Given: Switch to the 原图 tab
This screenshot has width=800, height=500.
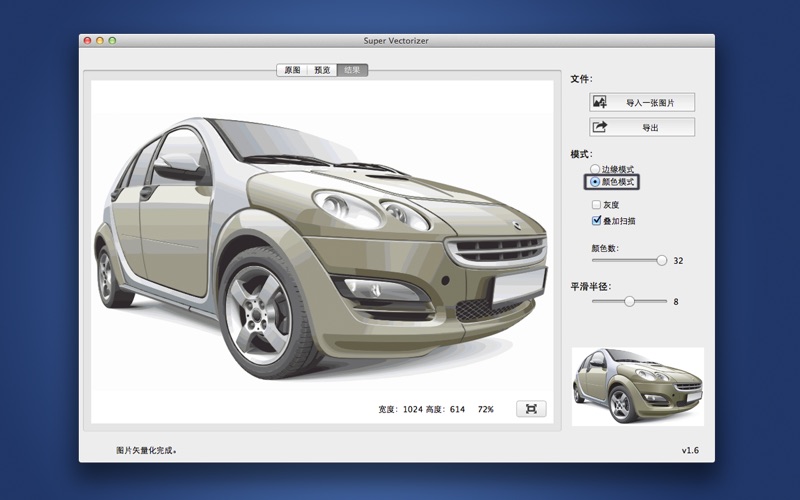Looking at the screenshot, I should coord(292,70).
